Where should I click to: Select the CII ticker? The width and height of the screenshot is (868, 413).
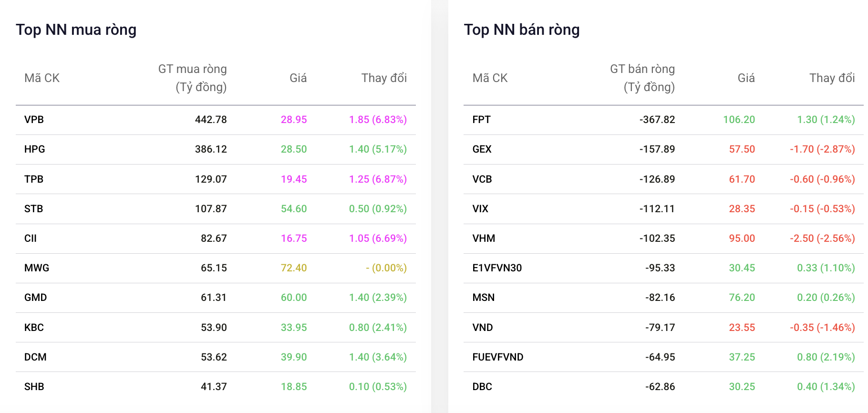coord(31,238)
